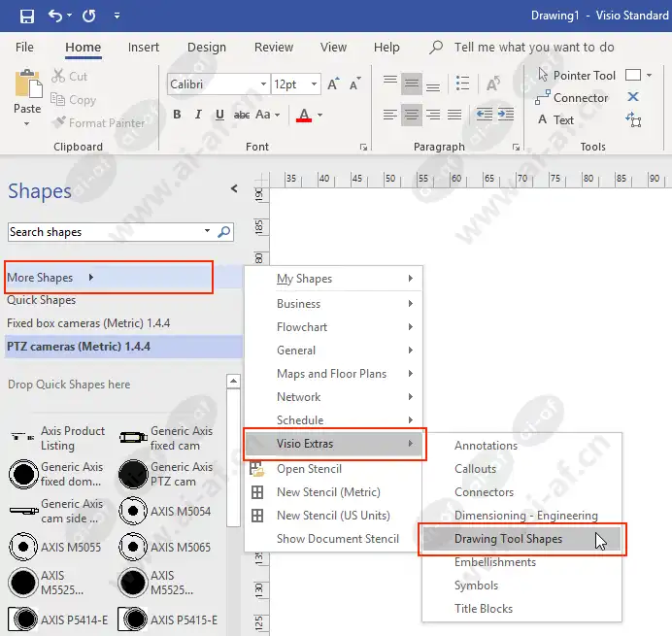Click the Align Right paragraph icon
Viewport: 672px width, 636px height.
(433, 115)
